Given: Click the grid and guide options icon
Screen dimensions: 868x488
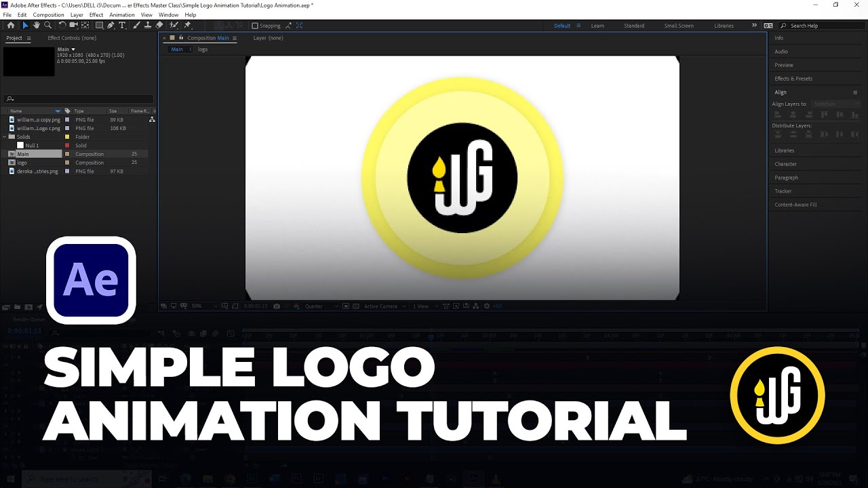Looking at the screenshot, I should click(x=224, y=306).
